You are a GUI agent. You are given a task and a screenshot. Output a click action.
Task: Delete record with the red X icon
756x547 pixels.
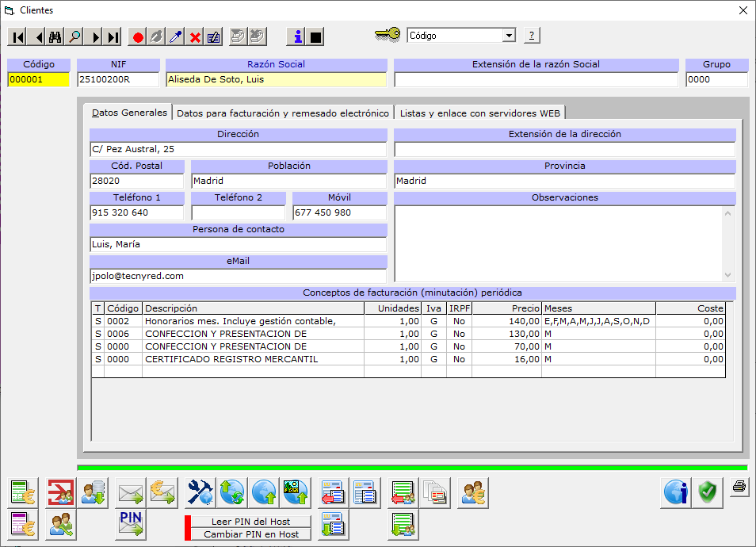click(x=195, y=36)
